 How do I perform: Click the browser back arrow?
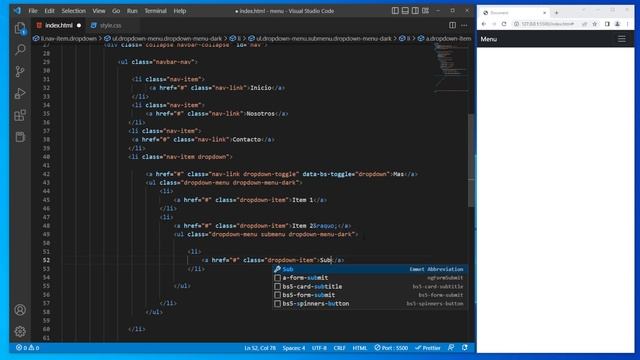pos(484,24)
